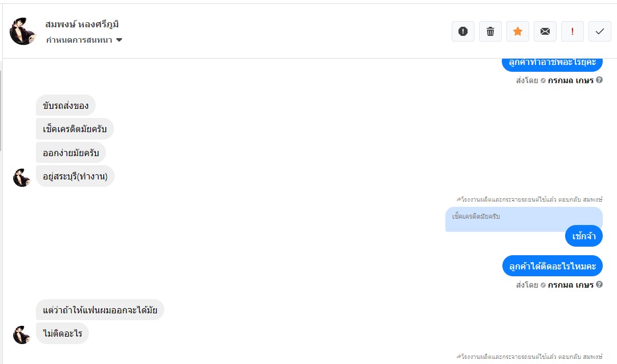Click help icon below ลูกค้าทำอาชีพอะไรคะ message
The height and width of the screenshot is (364, 617).
tap(599, 80)
